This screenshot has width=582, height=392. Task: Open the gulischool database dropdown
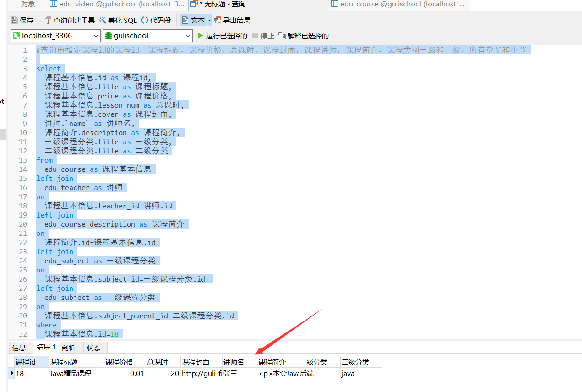pyautogui.click(x=147, y=35)
